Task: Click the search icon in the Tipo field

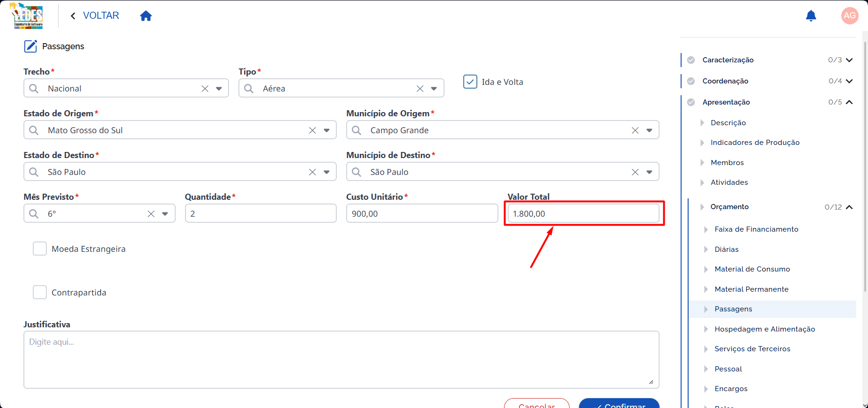Action: [x=249, y=89]
